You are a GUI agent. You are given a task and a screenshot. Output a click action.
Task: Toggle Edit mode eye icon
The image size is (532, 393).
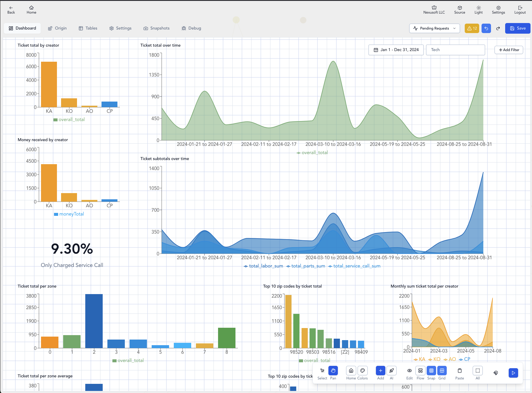pyautogui.click(x=410, y=371)
